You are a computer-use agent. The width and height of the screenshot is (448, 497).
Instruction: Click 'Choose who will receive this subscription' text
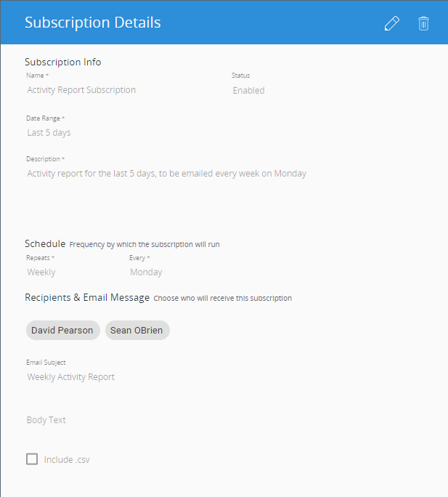[223, 298]
